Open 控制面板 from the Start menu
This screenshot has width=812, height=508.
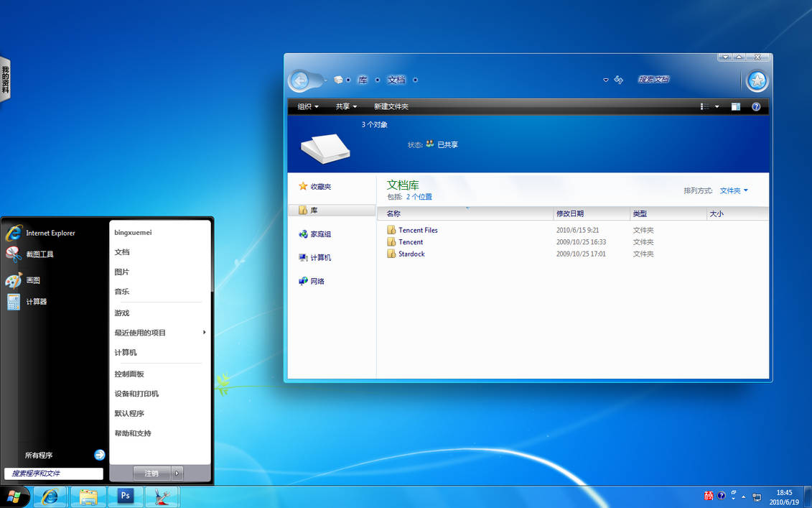point(129,374)
